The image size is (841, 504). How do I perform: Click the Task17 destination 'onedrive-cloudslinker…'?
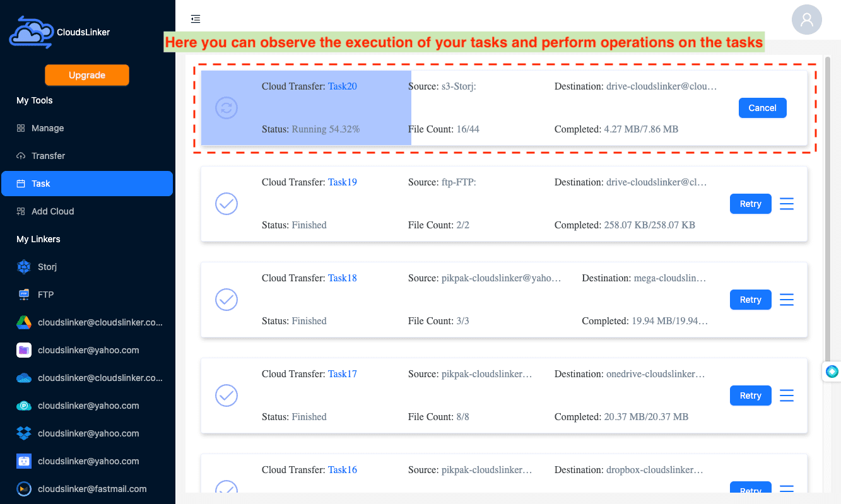tap(656, 373)
